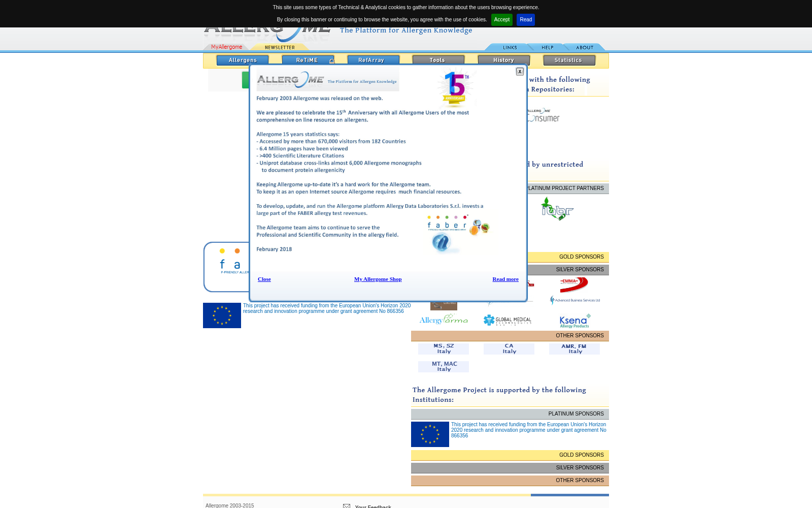Open the Help tab

pos(548,47)
